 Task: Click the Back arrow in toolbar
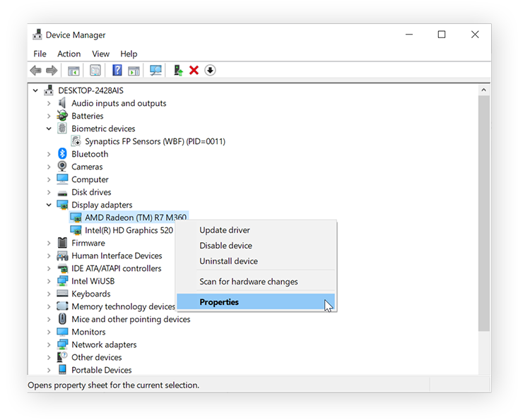pos(35,71)
